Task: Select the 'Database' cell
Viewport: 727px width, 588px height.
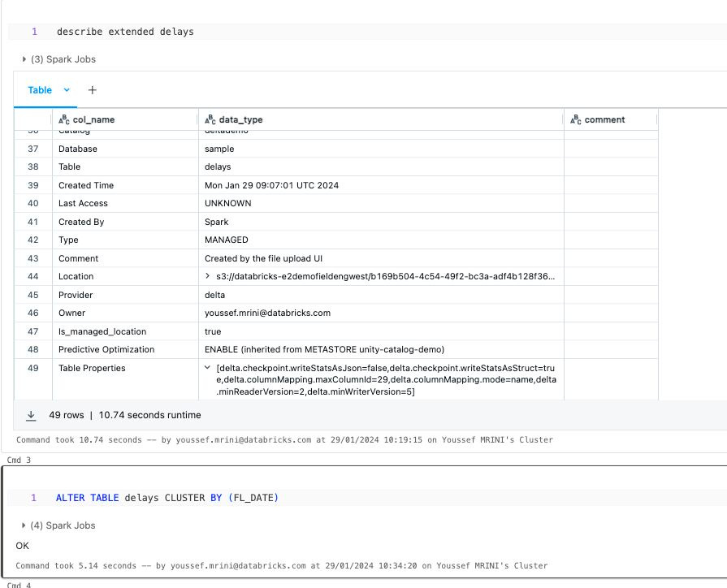Action: [125, 149]
